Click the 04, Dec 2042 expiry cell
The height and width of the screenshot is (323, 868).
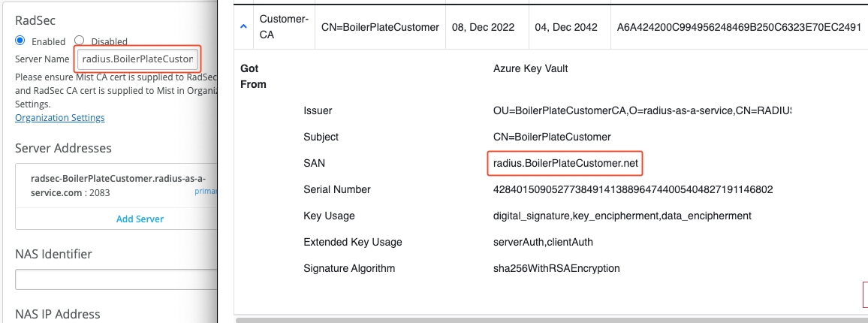pyautogui.click(x=566, y=27)
